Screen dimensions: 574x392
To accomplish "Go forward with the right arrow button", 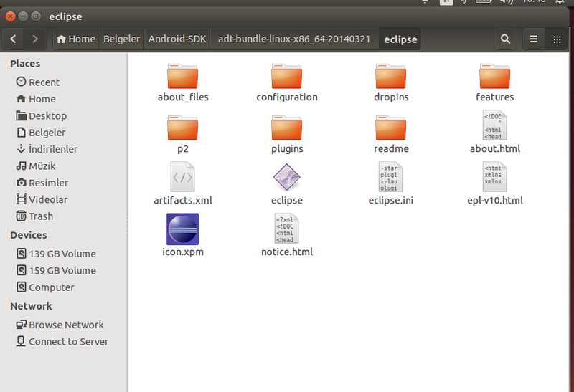I will click(34, 39).
